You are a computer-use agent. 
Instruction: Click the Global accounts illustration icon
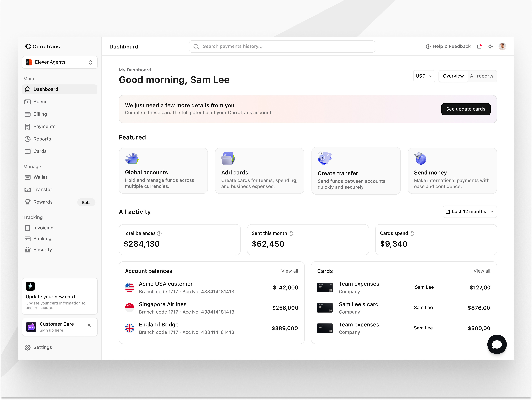[x=132, y=158]
